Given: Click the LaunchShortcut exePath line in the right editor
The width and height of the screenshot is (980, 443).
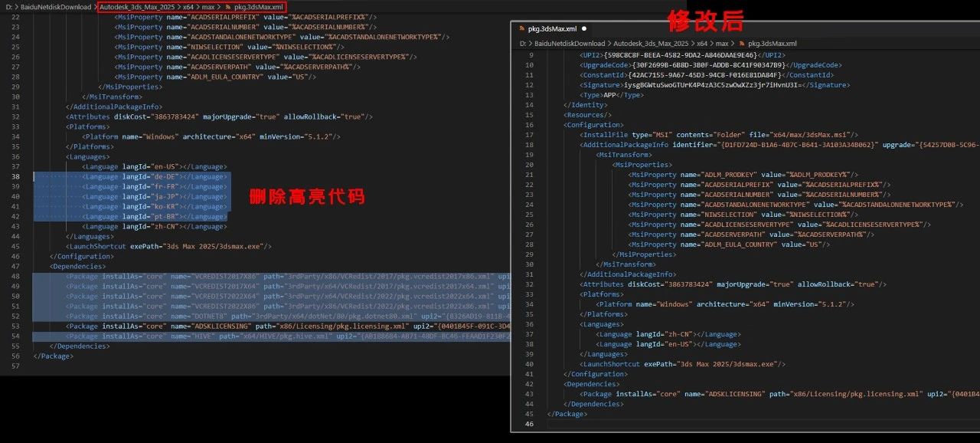Looking at the screenshot, I should pyautogui.click(x=683, y=364).
